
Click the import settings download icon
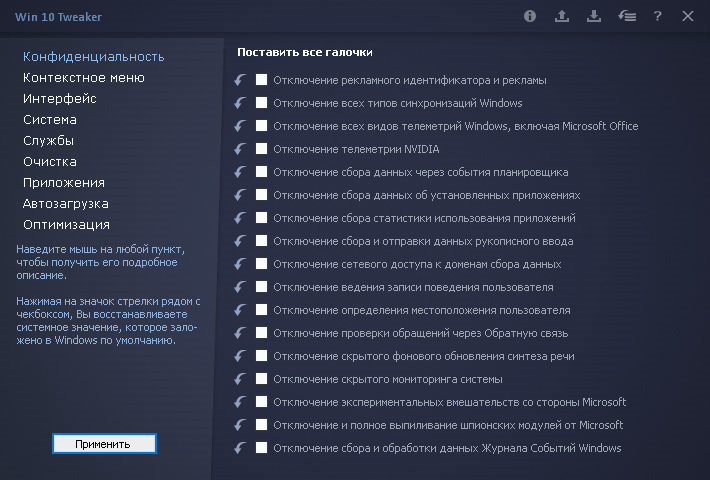(594, 16)
